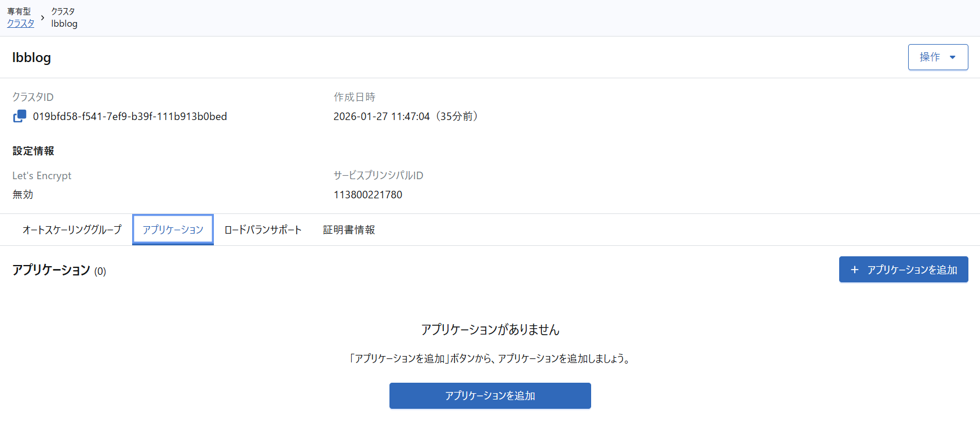The width and height of the screenshot is (980, 432).
Task: Click the 設定情報 section heading
Action: [33, 151]
